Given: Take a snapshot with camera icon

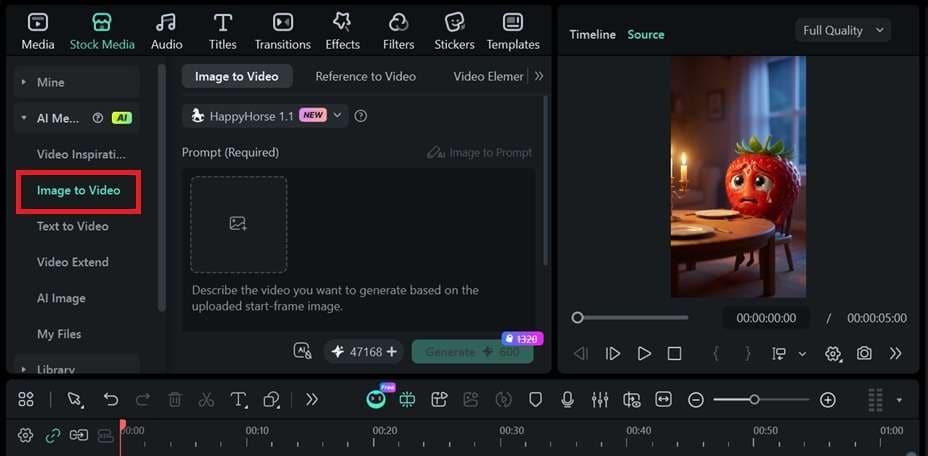Looking at the screenshot, I should pos(864,354).
